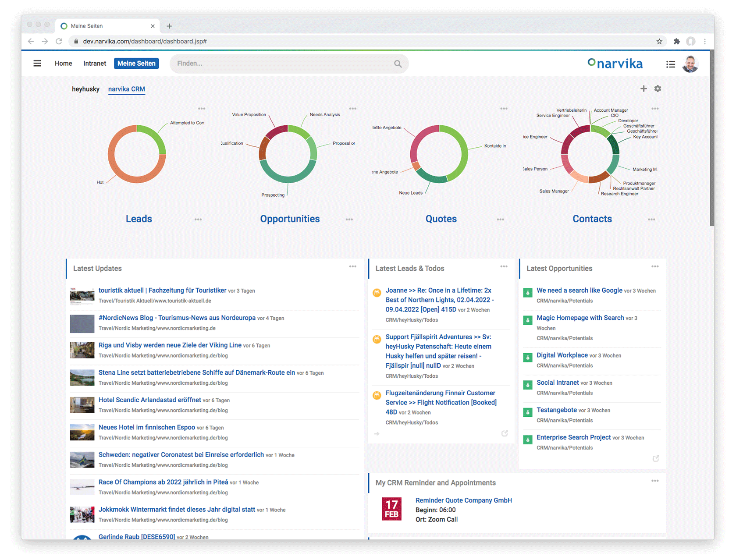Open Reminder Quote Company GmbH appointment
Screen dimensions: 743x560
pyautogui.click(x=464, y=500)
